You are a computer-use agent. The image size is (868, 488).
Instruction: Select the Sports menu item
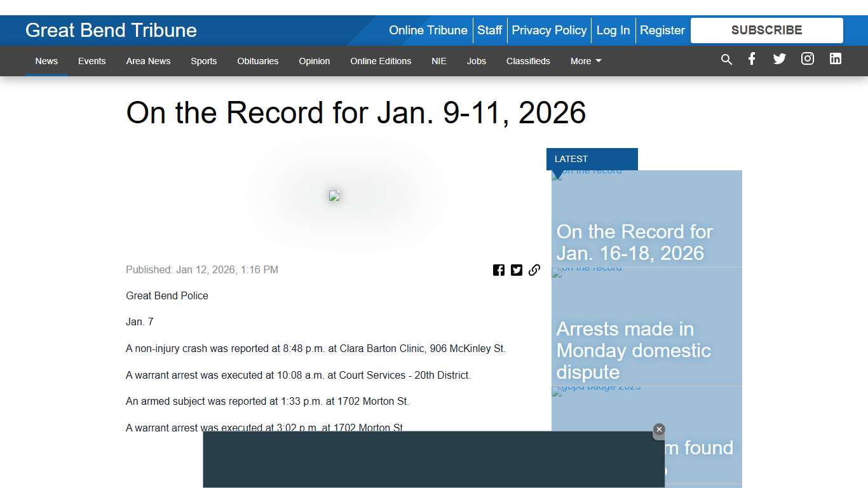[x=203, y=61]
